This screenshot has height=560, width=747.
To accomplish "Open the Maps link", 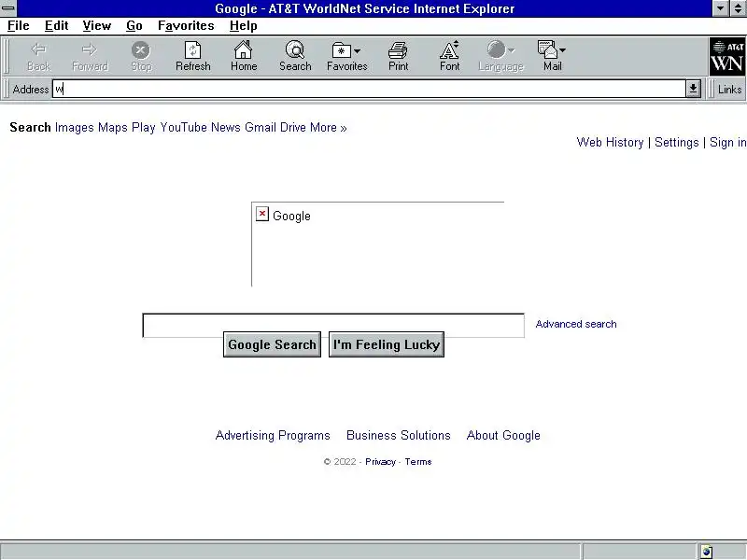I will pyautogui.click(x=112, y=128).
